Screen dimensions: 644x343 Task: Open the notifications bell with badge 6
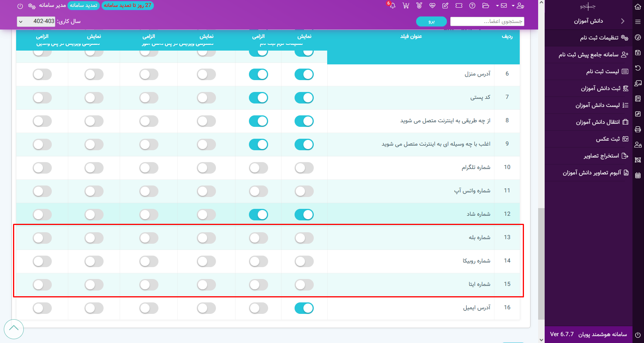click(x=392, y=5)
